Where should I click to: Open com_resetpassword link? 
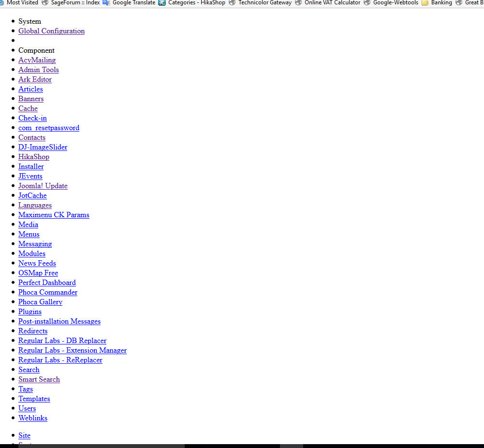[x=49, y=128]
